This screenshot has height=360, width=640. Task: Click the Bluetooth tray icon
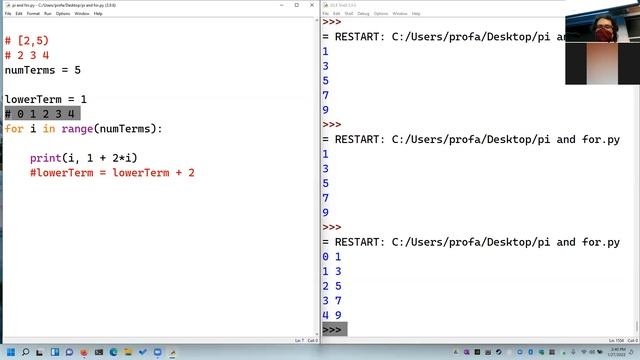(530, 352)
